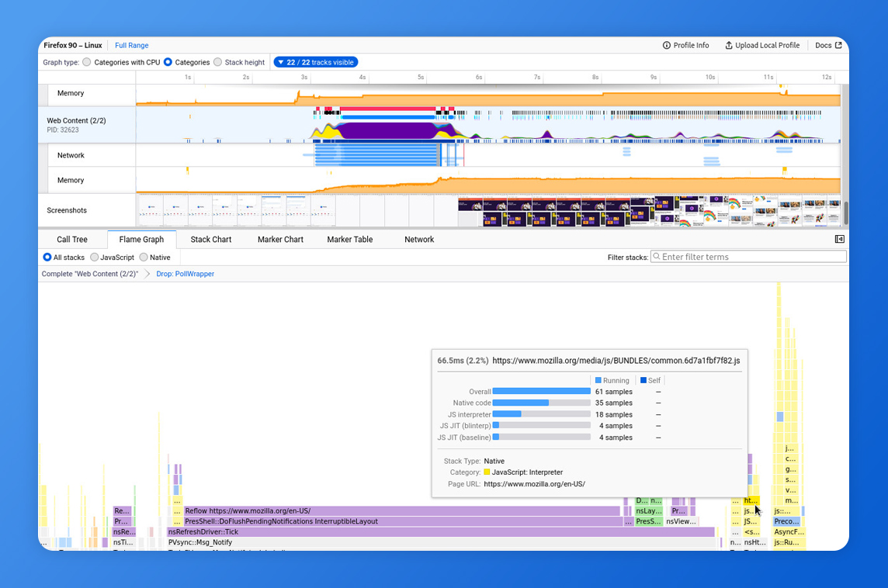Click the Drop: PollWrapper breadcrumb
888x588 pixels.
click(186, 274)
